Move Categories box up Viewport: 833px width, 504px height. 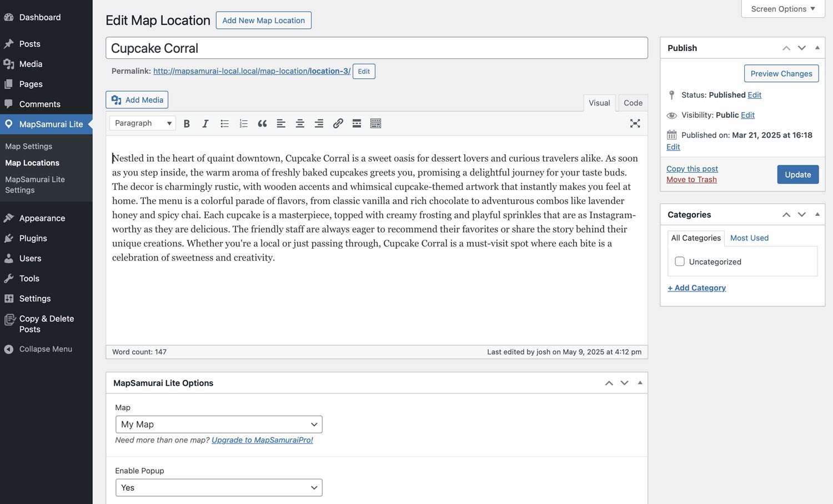click(x=786, y=214)
